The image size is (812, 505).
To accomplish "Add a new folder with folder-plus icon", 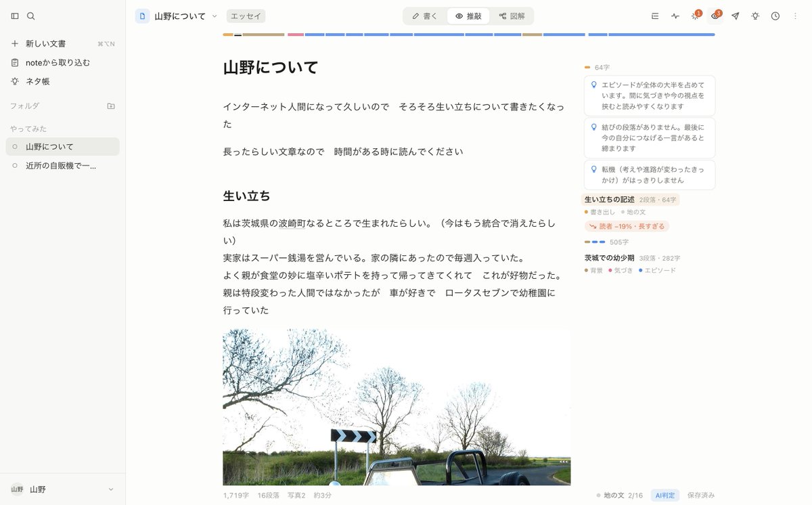I will tap(111, 106).
